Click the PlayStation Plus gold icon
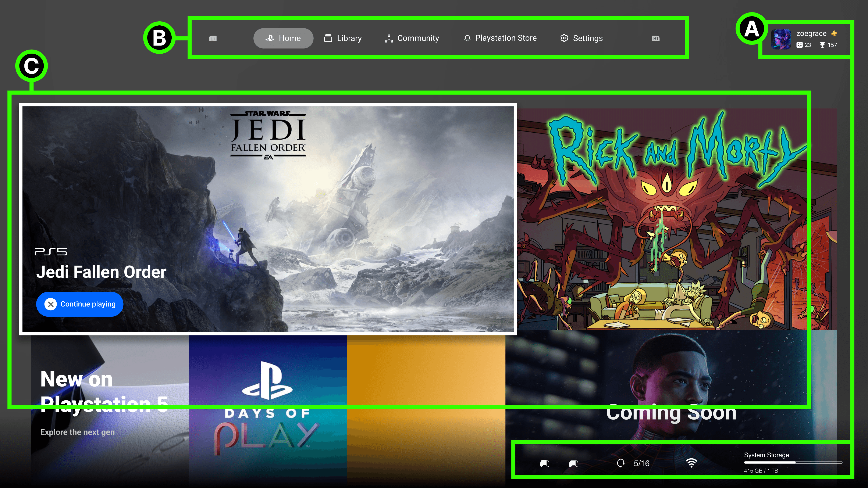 [834, 33]
